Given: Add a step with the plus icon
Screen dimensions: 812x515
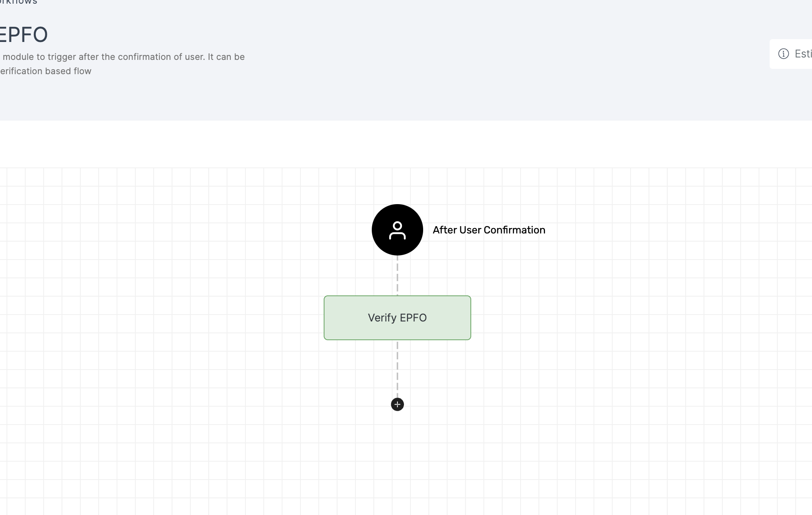Looking at the screenshot, I should tap(397, 404).
